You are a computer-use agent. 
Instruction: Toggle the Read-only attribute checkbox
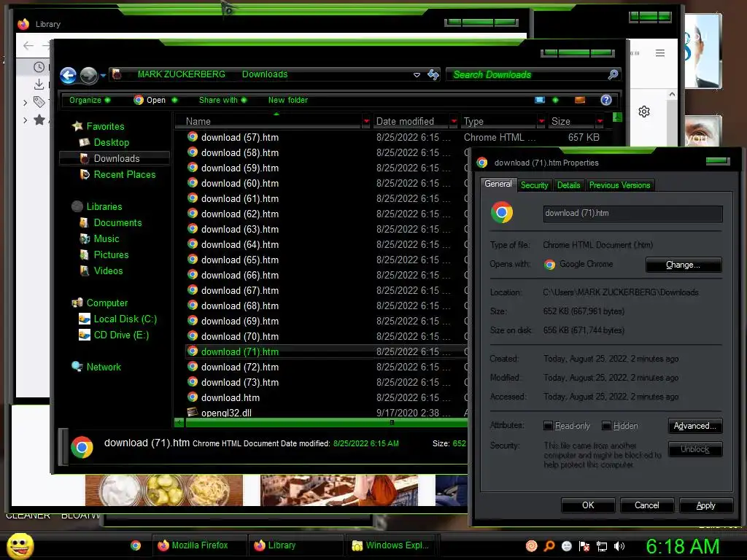549,426
